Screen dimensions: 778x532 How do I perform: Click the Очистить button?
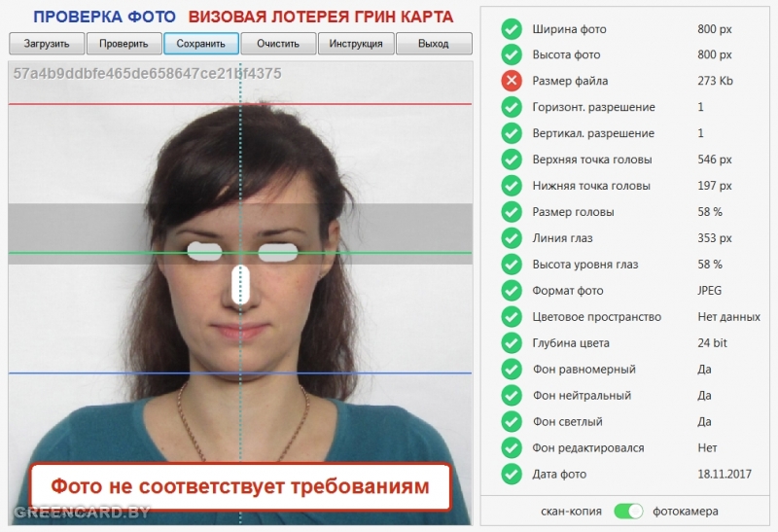coord(278,44)
